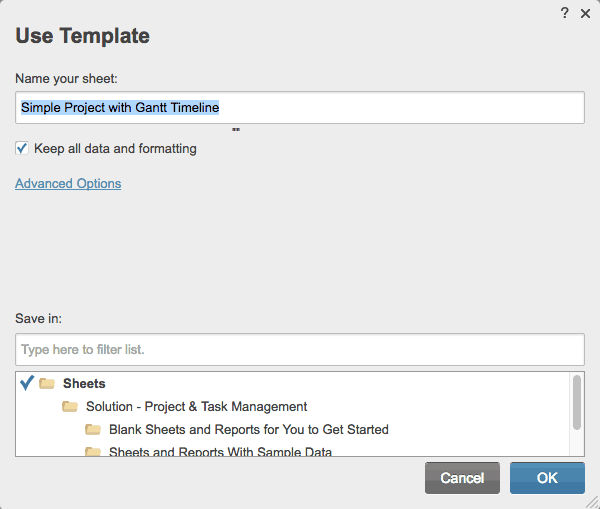
Task: Uncheck Keep all data and formatting checkbox
Action: pyautogui.click(x=22, y=148)
